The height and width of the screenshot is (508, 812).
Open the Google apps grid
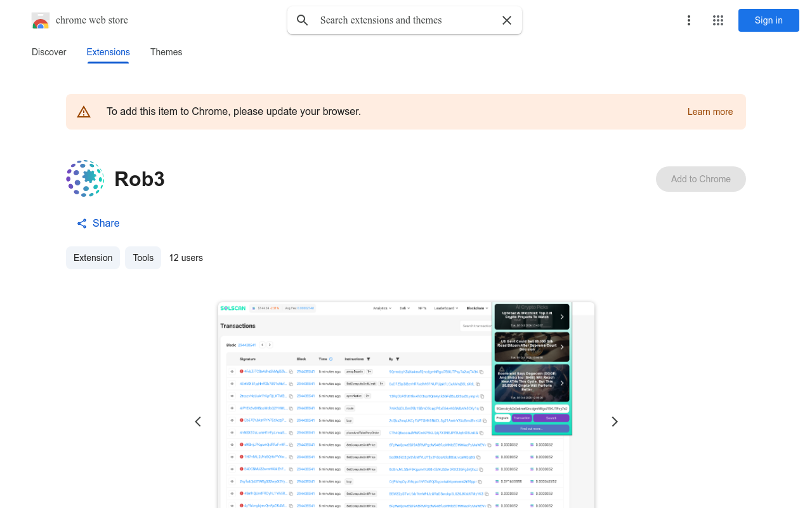718,20
